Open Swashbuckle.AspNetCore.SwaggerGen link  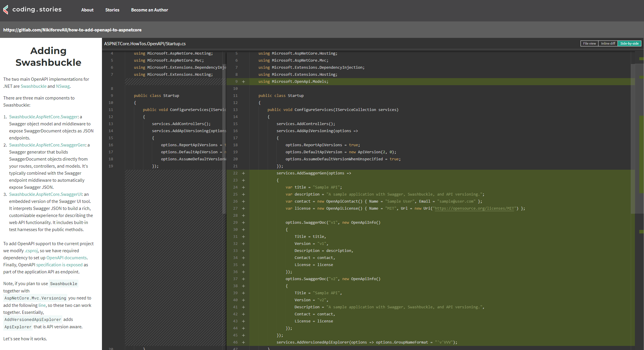click(x=47, y=145)
